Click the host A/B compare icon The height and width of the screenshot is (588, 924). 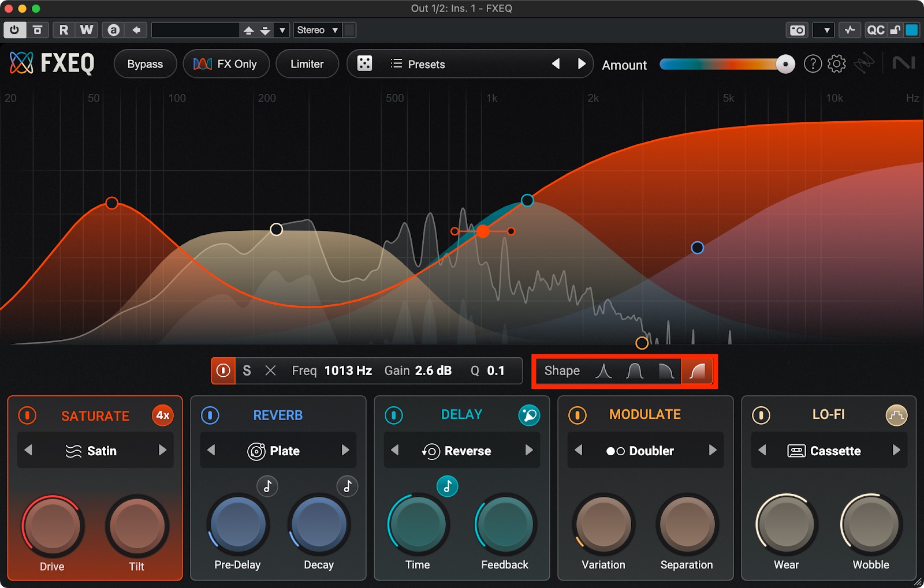click(114, 30)
